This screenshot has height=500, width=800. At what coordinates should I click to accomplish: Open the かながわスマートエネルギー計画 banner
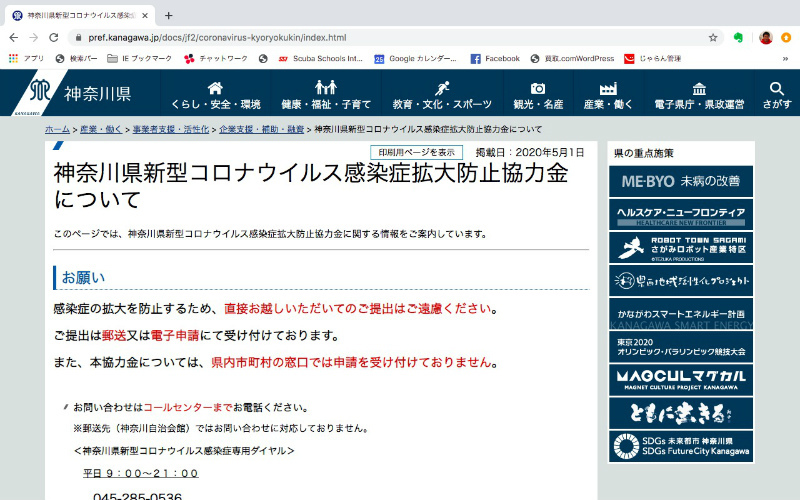pyautogui.click(x=681, y=314)
